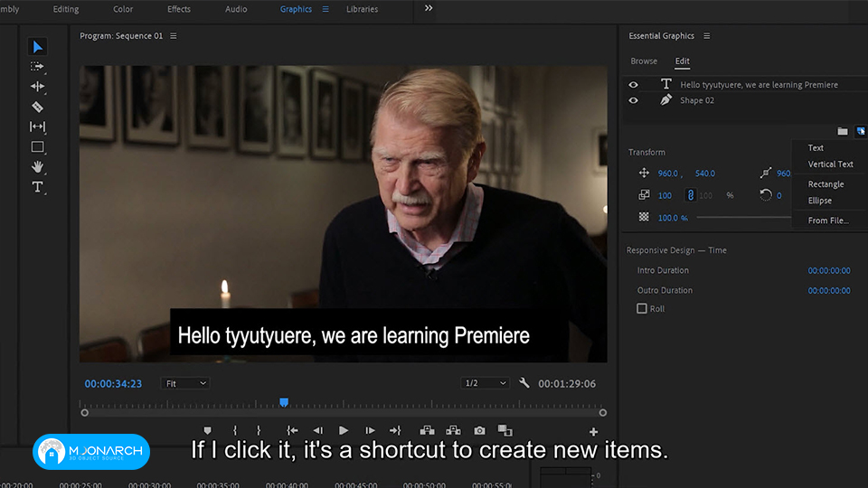Select the Type tool
This screenshot has width=868, height=488.
(37, 187)
